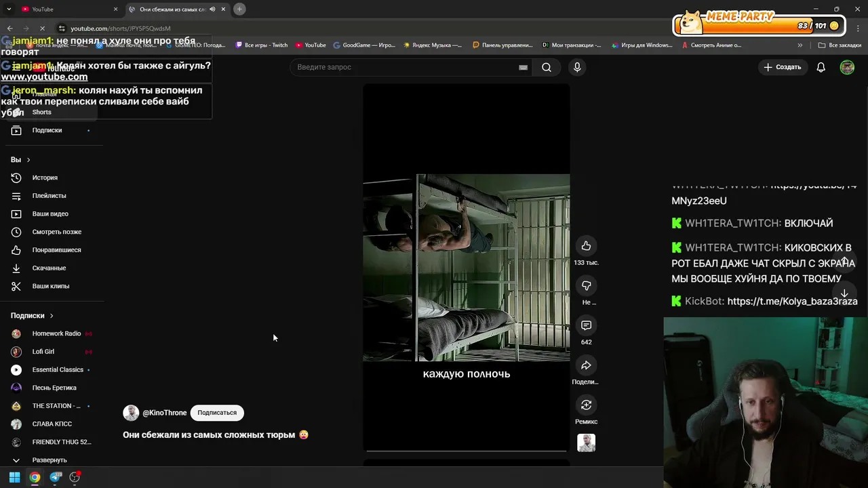Viewport: 868px width, 488px height.
Task: Expand the Вы section chevron
Action: pos(28,160)
